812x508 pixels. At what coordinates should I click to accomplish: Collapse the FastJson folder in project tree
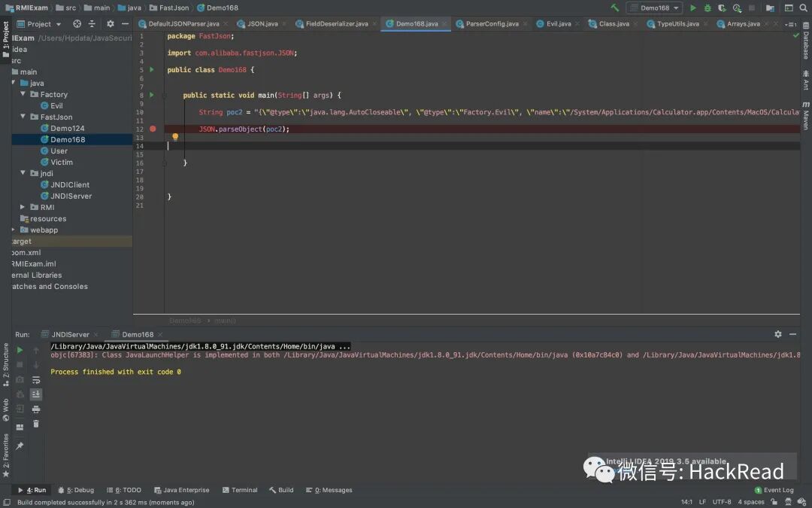click(23, 117)
